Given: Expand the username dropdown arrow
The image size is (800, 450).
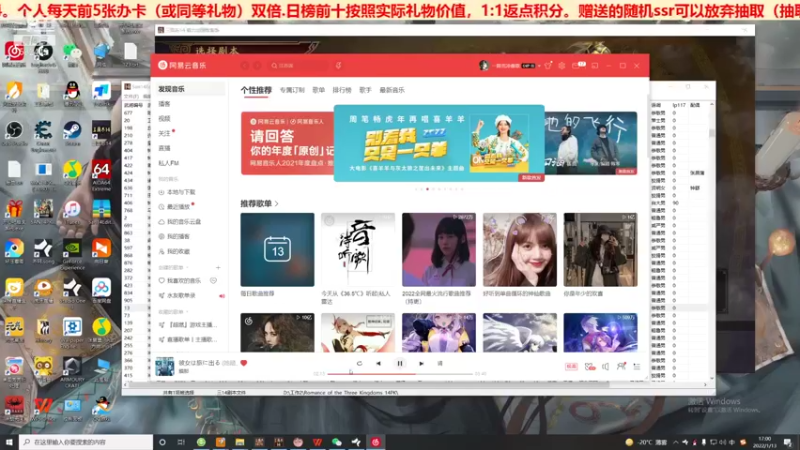Looking at the screenshot, I should click(539, 66).
